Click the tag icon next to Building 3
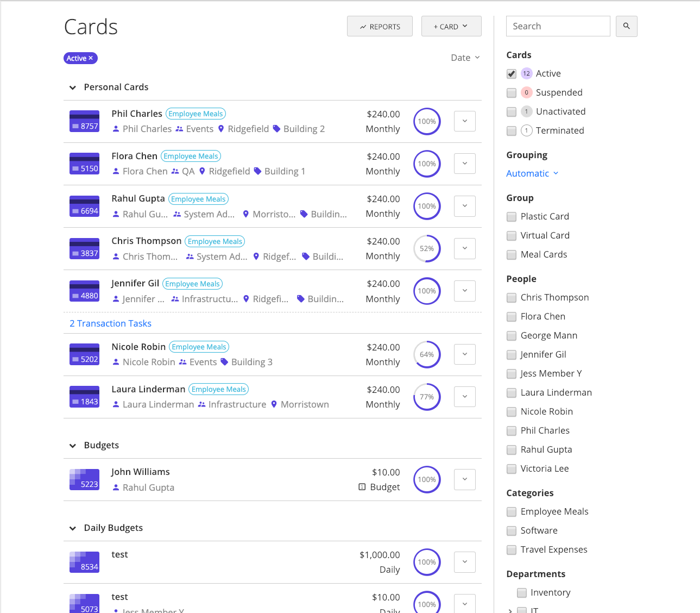The width and height of the screenshot is (700, 613). coord(224,362)
